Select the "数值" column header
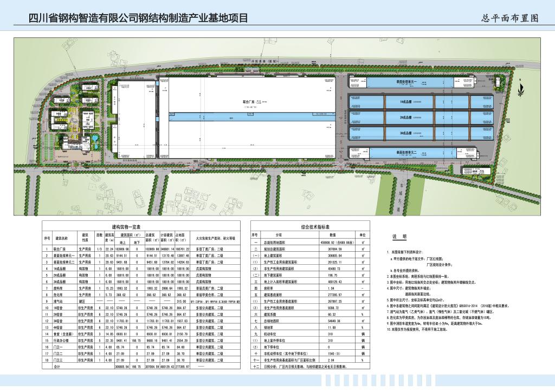This screenshot has width=555, height=392. (332, 235)
